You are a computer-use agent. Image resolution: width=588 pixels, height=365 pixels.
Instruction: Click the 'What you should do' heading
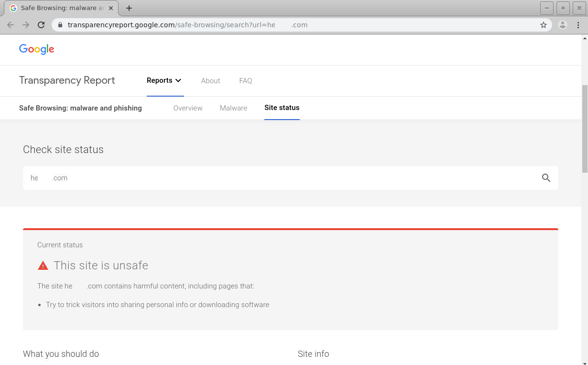pos(61,354)
